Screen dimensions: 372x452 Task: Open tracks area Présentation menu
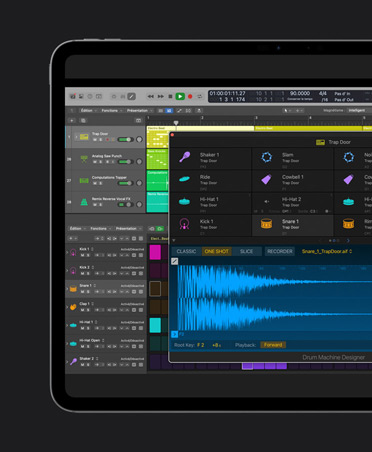(x=139, y=110)
